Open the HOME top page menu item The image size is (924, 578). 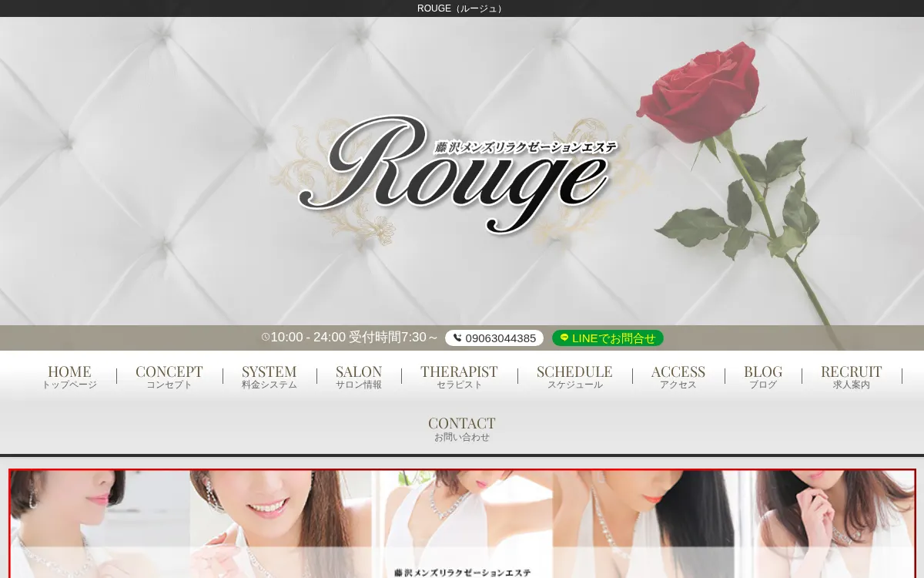click(69, 376)
